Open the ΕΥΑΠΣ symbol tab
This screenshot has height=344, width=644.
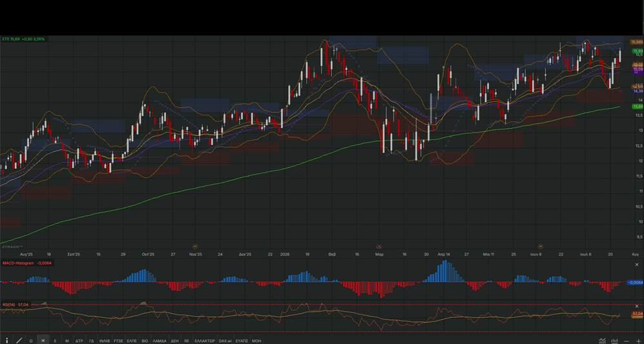click(x=242, y=341)
